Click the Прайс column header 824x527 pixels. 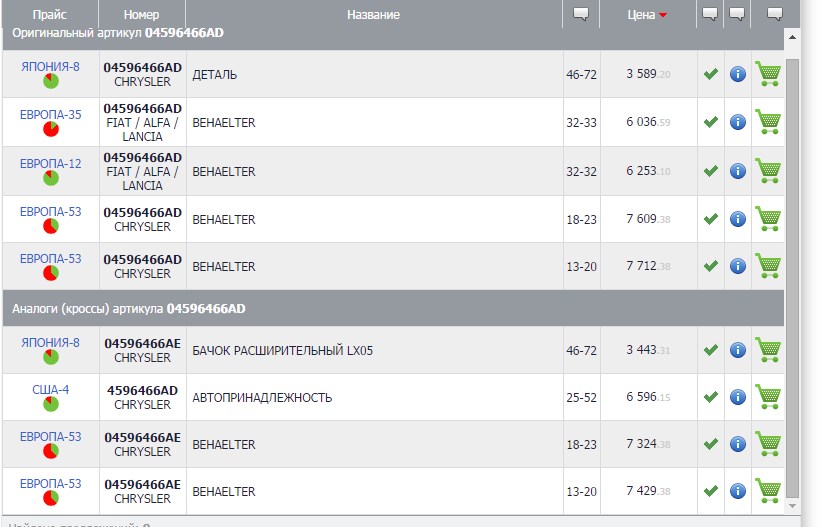coord(50,15)
